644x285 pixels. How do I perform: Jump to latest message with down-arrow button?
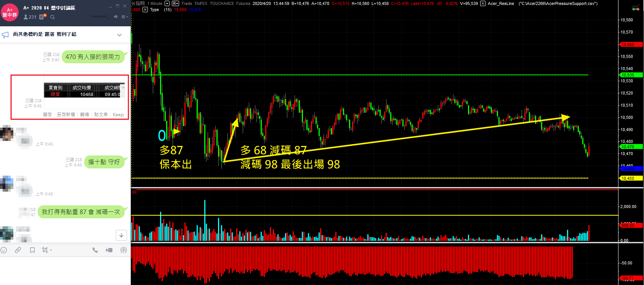click(121, 235)
